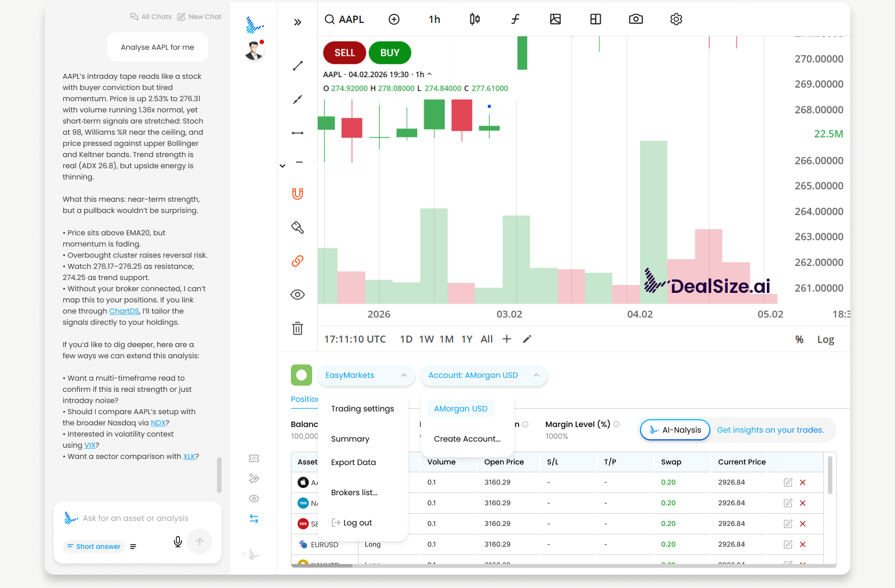The width and height of the screenshot is (895, 588).
Task: Open the user profile avatar
Action: pos(255,50)
